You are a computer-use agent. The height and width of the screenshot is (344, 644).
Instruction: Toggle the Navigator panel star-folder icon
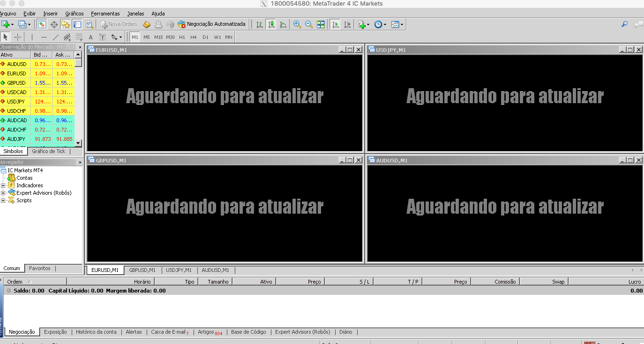click(x=66, y=24)
